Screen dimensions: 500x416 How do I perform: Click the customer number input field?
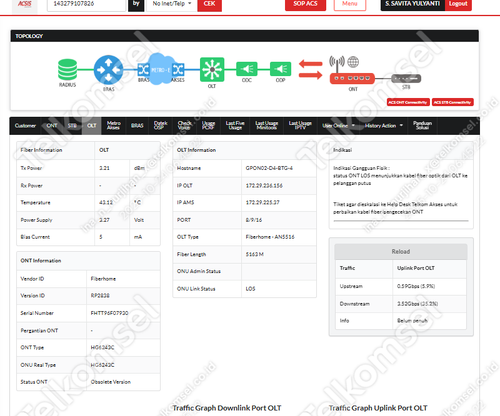87,4
